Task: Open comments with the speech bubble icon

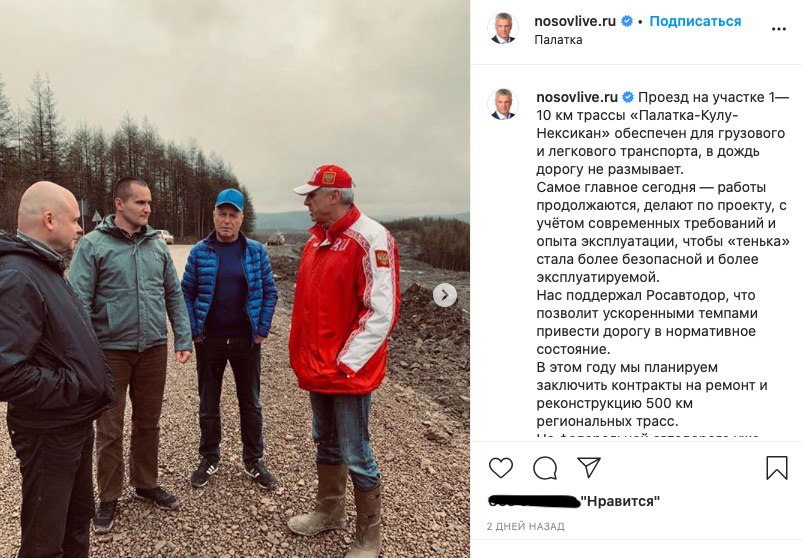Action: 545,467
